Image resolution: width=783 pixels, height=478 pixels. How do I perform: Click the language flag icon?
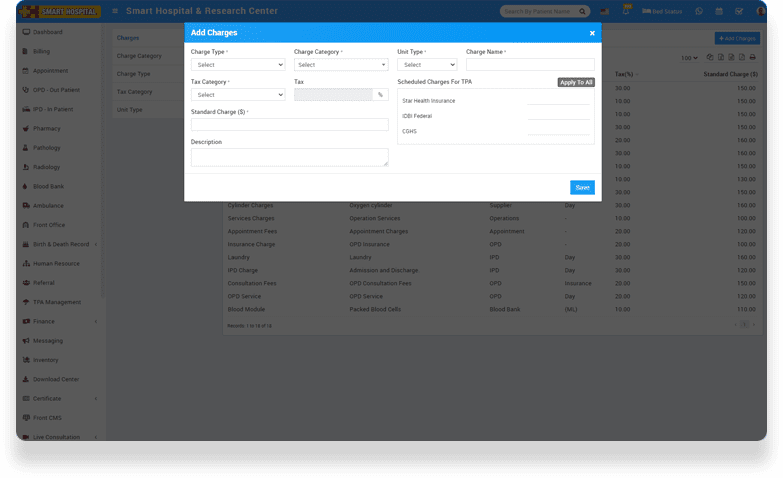pos(605,12)
